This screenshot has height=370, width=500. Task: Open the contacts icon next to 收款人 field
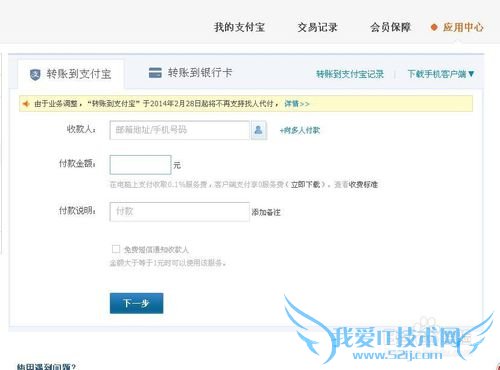[258, 130]
